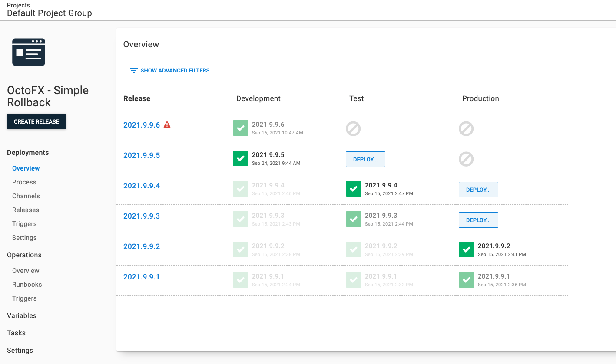Show advanced filters

click(174, 70)
